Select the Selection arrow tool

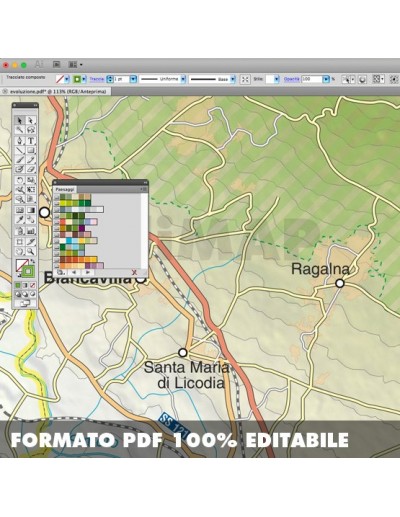20,120
